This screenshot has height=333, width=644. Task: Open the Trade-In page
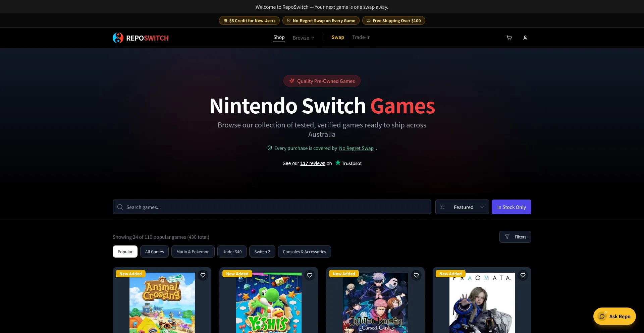click(361, 37)
